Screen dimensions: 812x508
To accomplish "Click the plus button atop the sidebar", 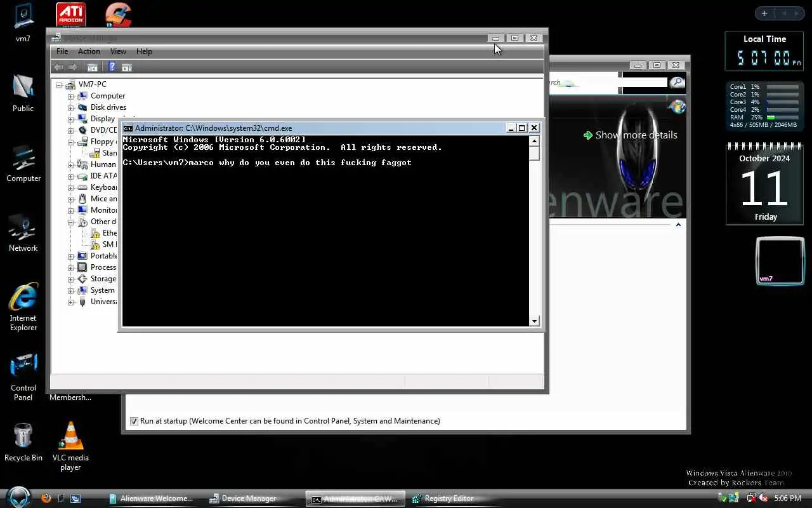I will pyautogui.click(x=764, y=13).
